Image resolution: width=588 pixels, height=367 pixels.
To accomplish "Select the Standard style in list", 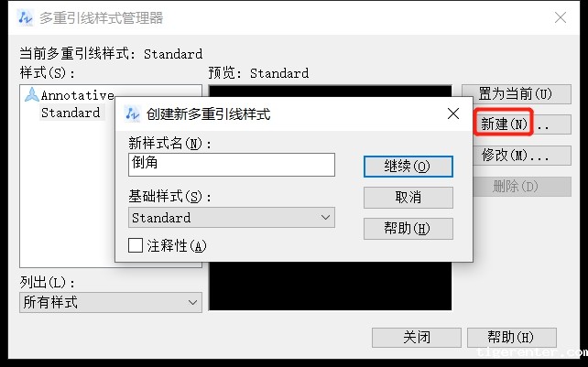I will [x=71, y=113].
